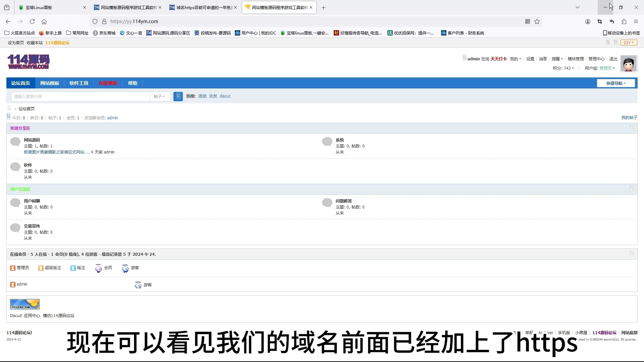Open the 小黑屋 footer link

[581, 333]
